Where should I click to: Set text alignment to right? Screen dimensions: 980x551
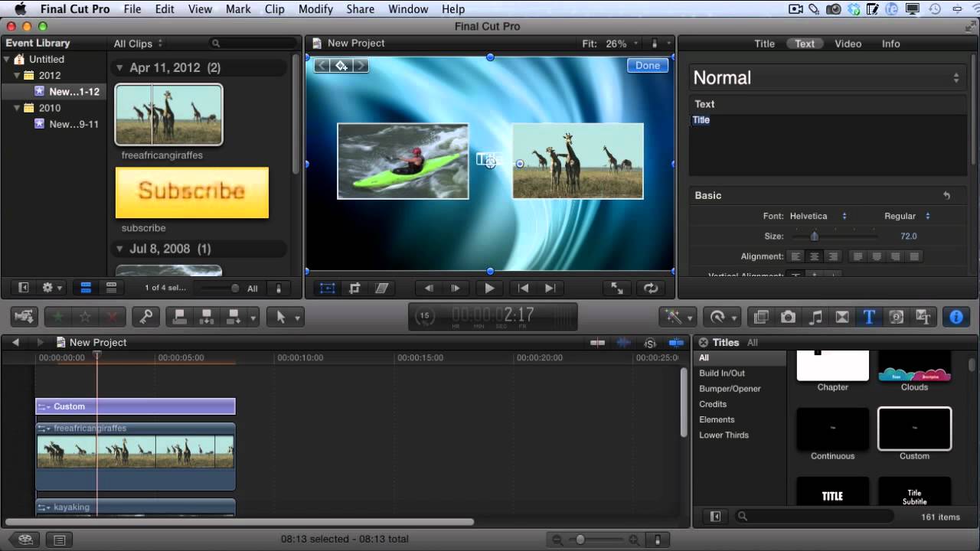tap(833, 256)
